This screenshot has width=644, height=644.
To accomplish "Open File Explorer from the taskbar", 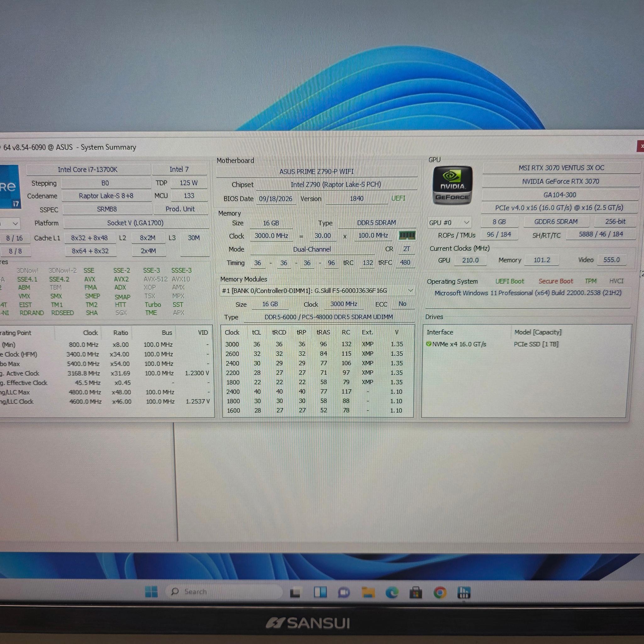I will pos(368,593).
